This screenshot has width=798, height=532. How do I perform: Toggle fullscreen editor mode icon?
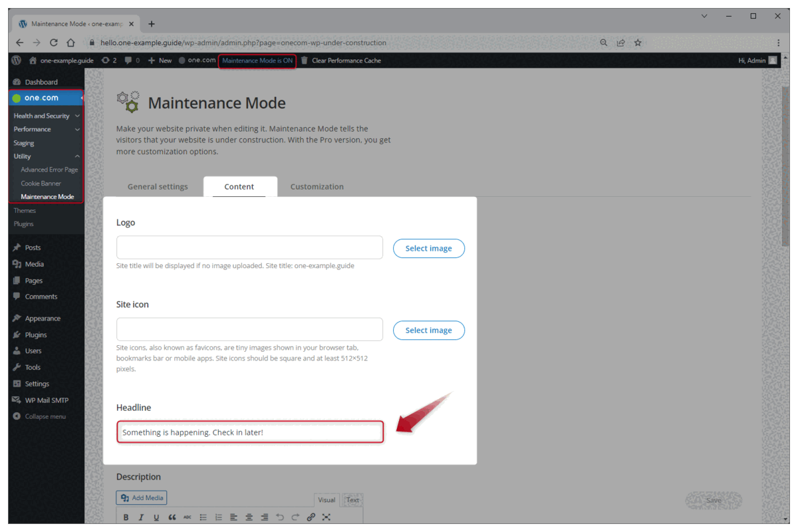point(327,517)
